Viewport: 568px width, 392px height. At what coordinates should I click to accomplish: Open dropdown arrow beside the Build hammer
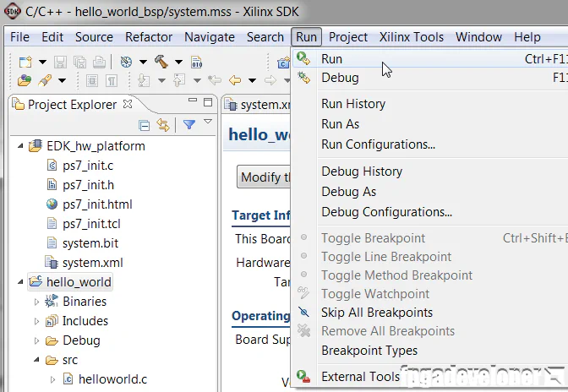(x=178, y=62)
